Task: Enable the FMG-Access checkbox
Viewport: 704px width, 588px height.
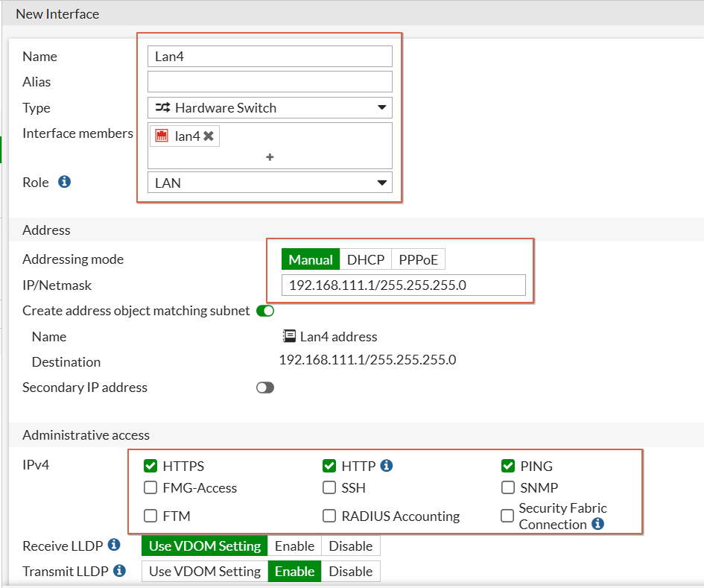Action: tap(150, 487)
